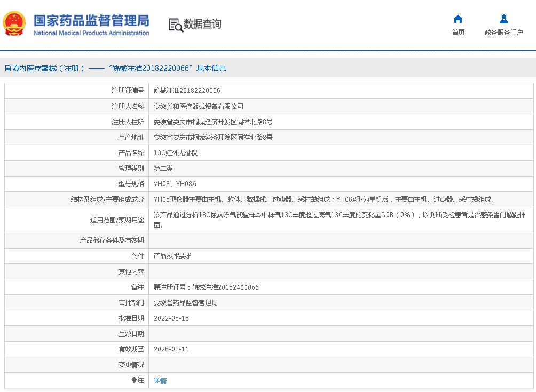The height and width of the screenshot is (392, 536).
Task: Click the model value YH08、YH08A
Action: (175, 184)
